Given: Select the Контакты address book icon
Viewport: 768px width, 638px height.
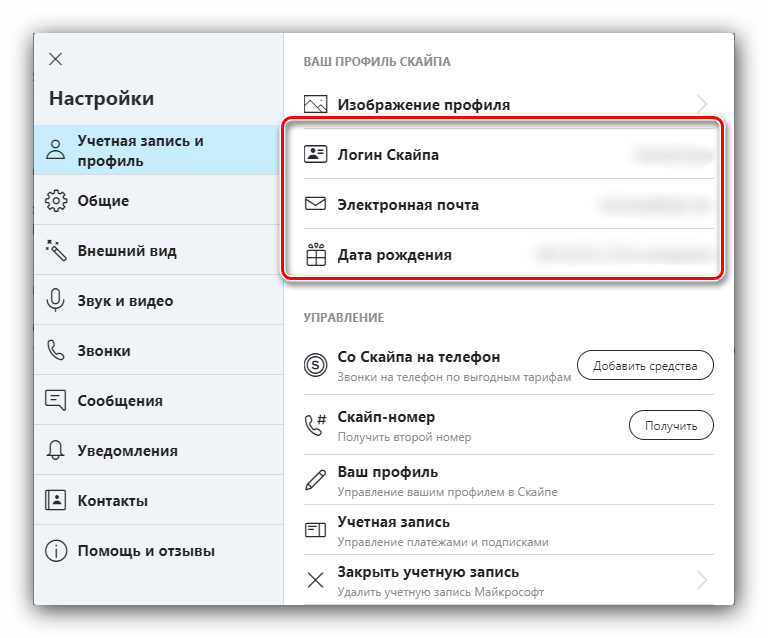Looking at the screenshot, I should coord(56,501).
